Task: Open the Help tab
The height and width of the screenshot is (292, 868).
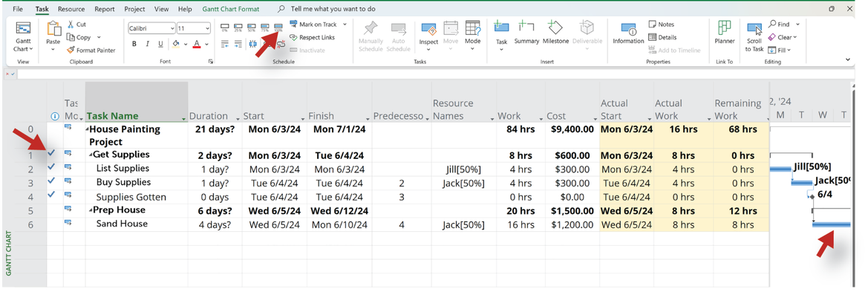Action: pyautogui.click(x=185, y=9)
